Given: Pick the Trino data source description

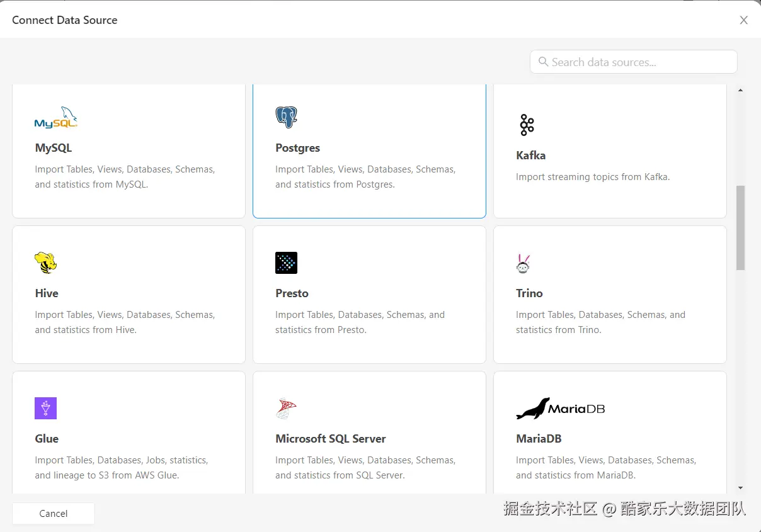Looking at the screenshot, I should point(600,322).
